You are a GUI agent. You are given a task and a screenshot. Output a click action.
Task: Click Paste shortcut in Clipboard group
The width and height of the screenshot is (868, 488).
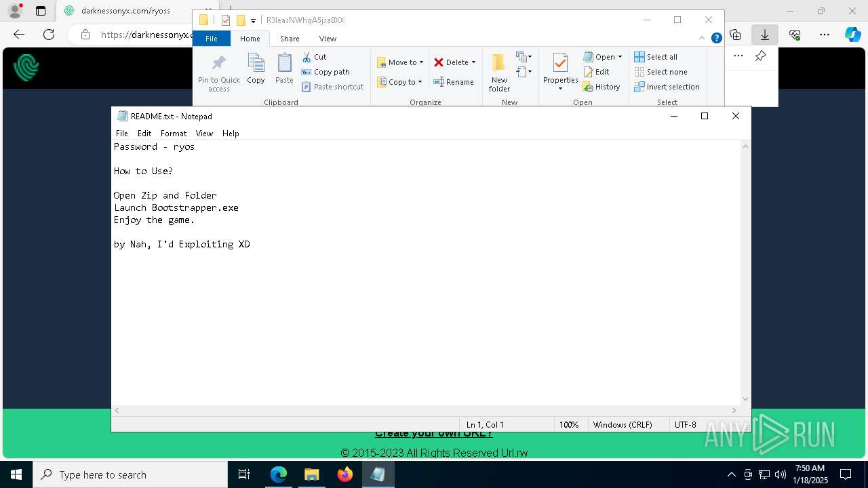tap(333, 87)
